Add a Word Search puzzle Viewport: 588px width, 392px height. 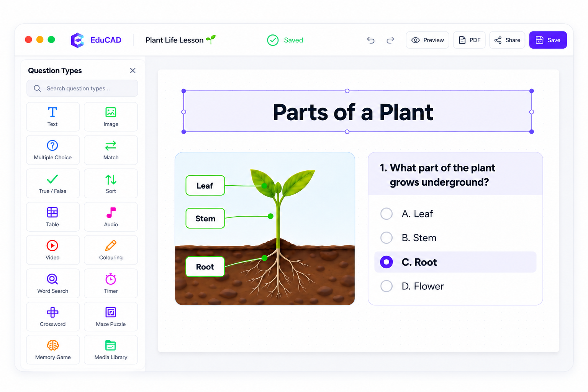coord(53,283)
